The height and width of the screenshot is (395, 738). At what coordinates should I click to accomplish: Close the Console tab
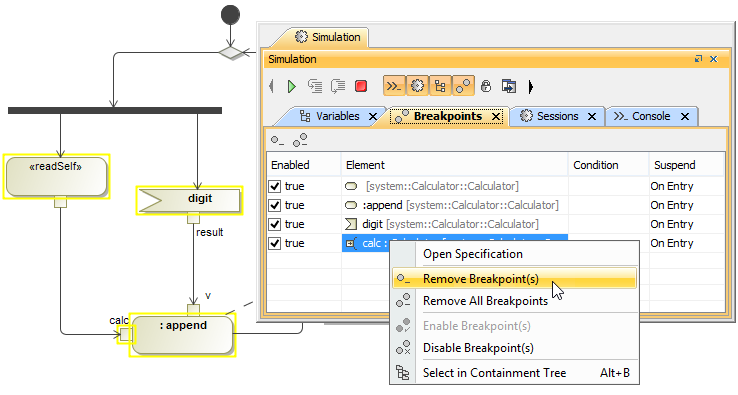click(x=685, y=117)
